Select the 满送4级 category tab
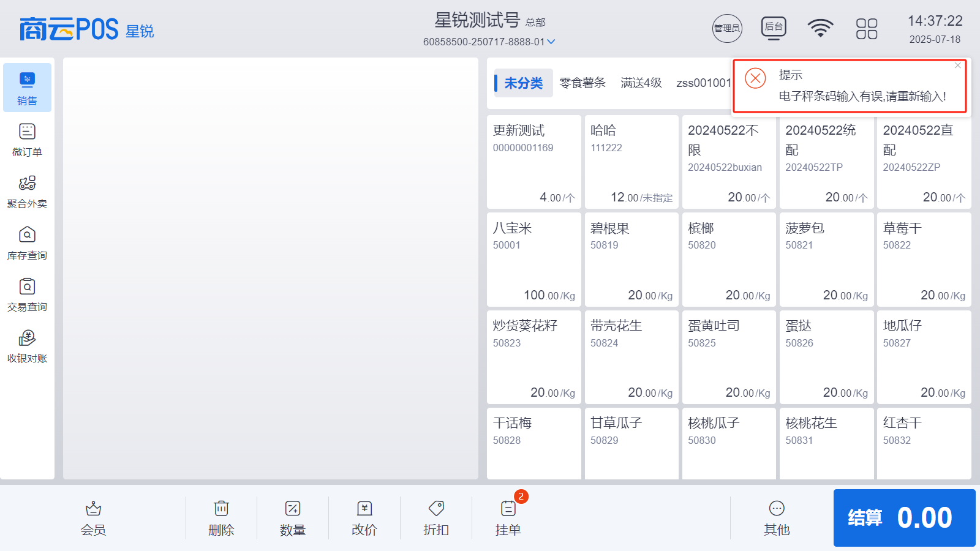 click(x=641, y=83)
